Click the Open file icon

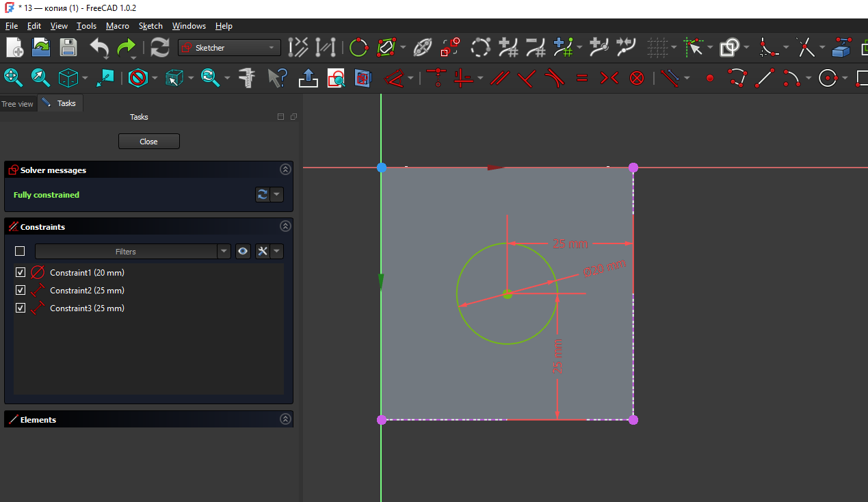click(41, 47)
